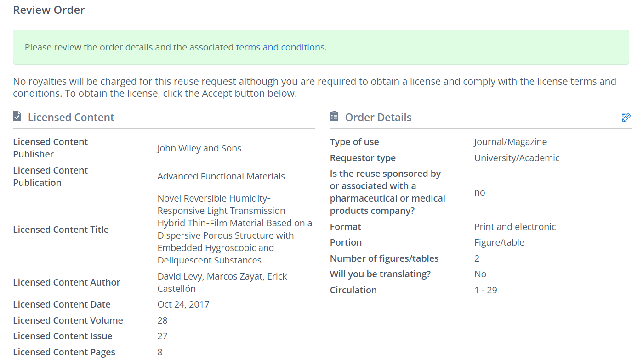Click the Will you be translating label
This screenshot has width=643, height=364.
tap(380, 274)
